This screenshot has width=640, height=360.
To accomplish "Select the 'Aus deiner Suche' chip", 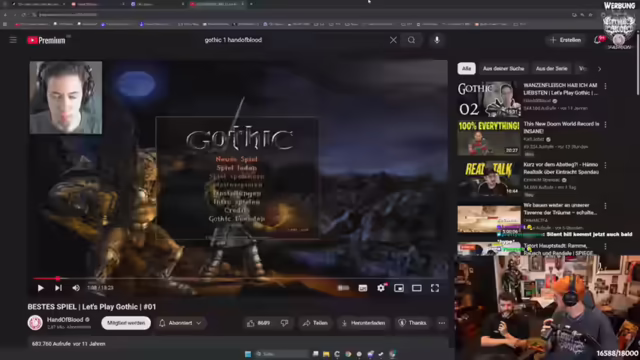I will [x=503, y=69].
